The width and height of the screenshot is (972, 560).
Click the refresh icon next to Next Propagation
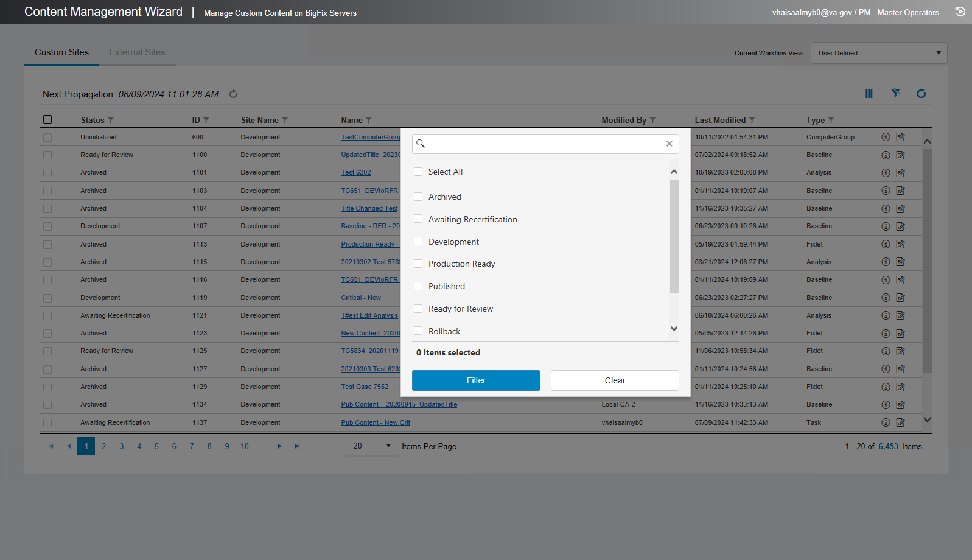[233, 94]
